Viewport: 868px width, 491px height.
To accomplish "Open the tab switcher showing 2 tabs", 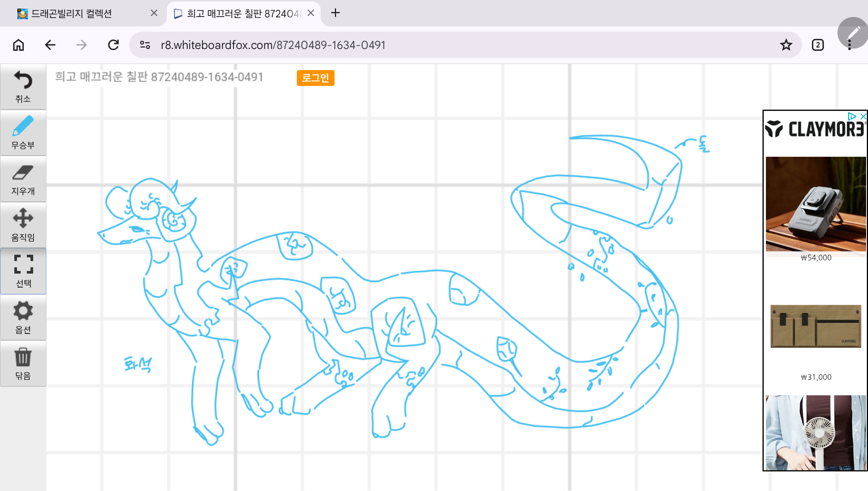I will (818, 45).
